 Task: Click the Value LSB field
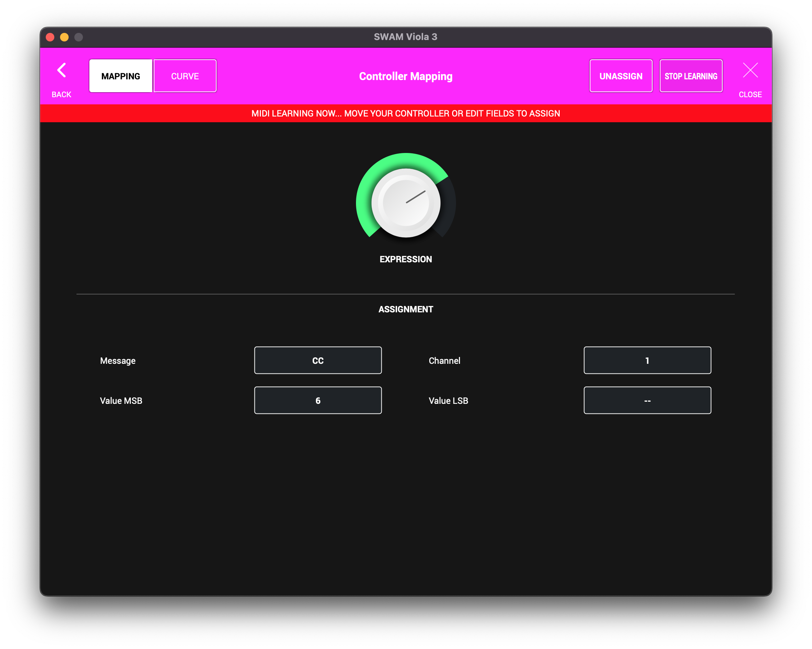[x=647, y=400]
